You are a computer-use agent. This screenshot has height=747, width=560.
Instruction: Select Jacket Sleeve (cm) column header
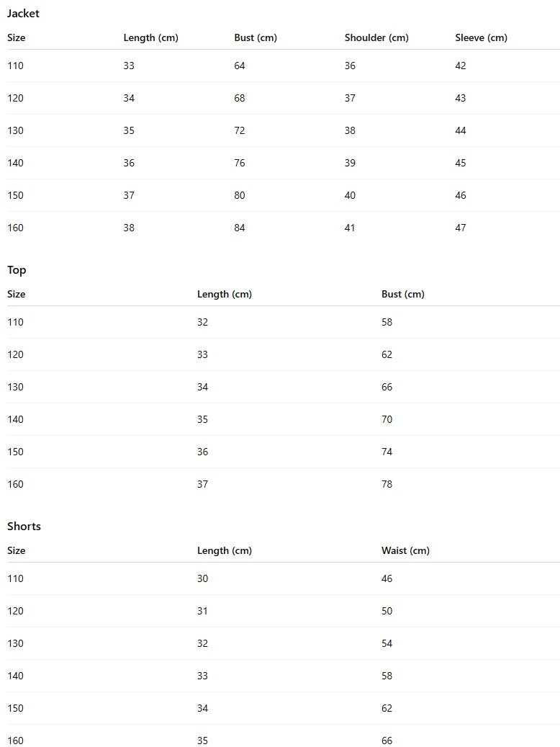481,38
